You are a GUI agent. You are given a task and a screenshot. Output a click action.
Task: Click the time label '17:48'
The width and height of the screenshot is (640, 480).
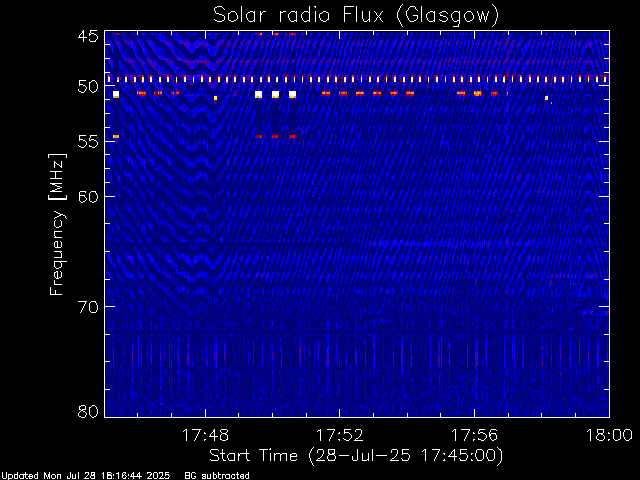click(x=205, y=436)
